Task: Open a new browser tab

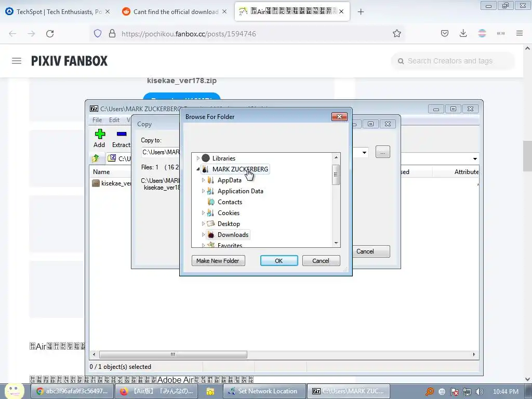Action: pos(361,12)
